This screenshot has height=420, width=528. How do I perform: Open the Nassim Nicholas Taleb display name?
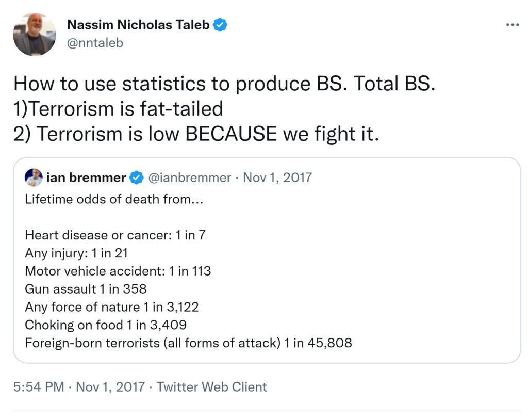[x=139, y=25]
